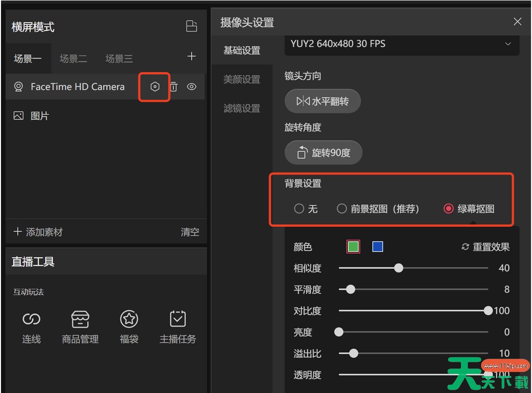This screenshot has height=393, width=532.
Task: Open 商品管理 product management tool
Action: coord(80,327)
